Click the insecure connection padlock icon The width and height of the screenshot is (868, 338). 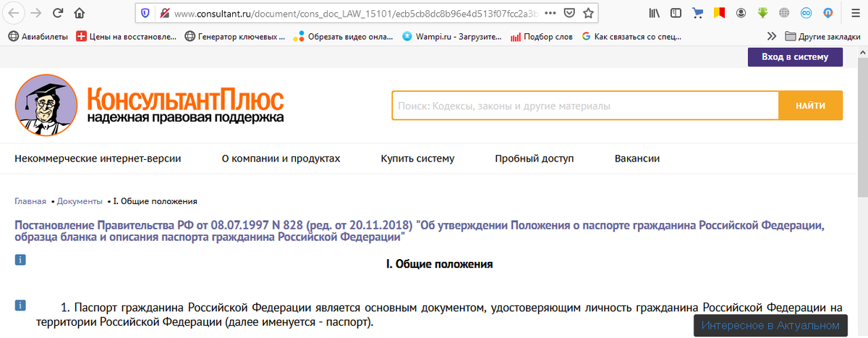164,12
